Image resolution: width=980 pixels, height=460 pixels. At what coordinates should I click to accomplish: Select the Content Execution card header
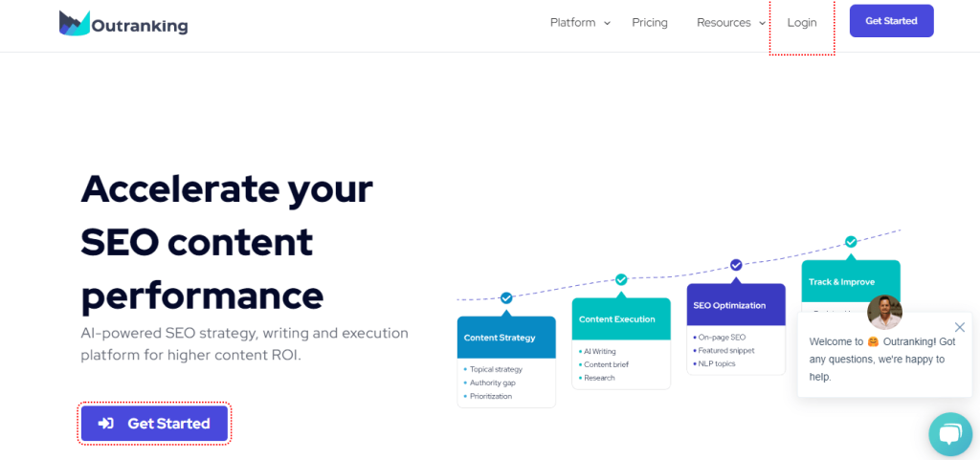coord(621,318)
